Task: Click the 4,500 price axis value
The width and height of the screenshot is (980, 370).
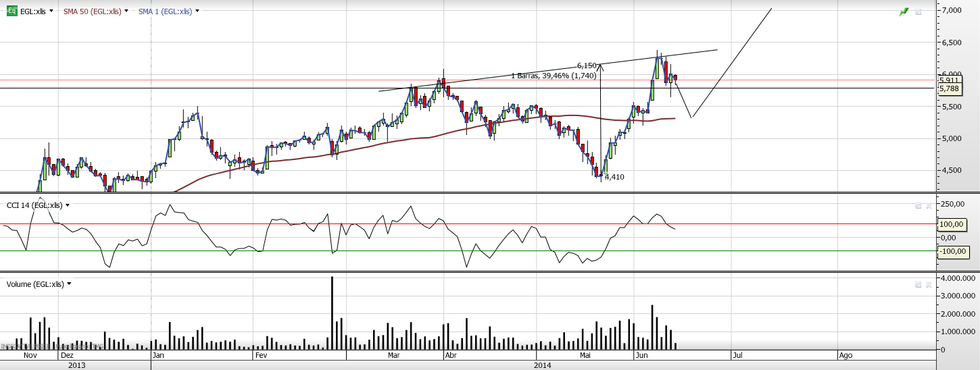Action: click(951, 171)
